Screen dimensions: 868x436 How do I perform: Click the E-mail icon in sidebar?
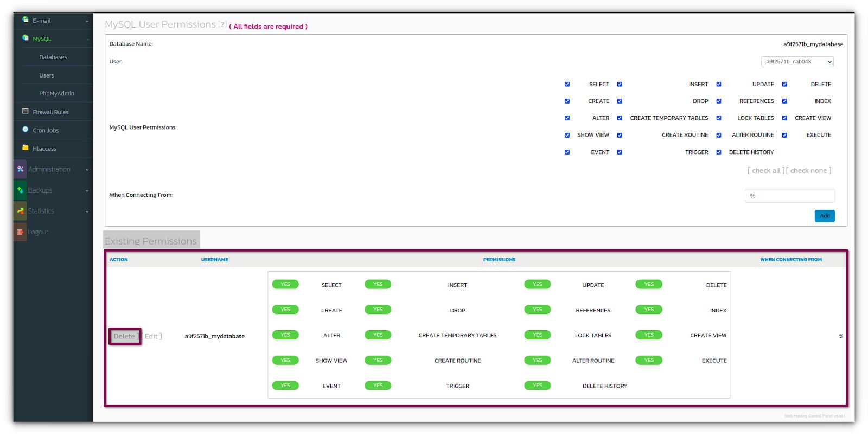25,20
